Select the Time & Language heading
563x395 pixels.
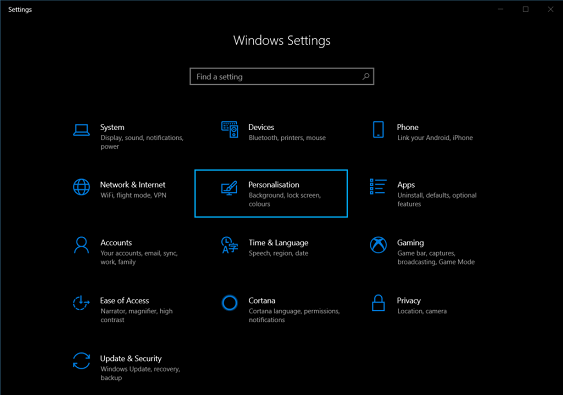pos(278,243)
